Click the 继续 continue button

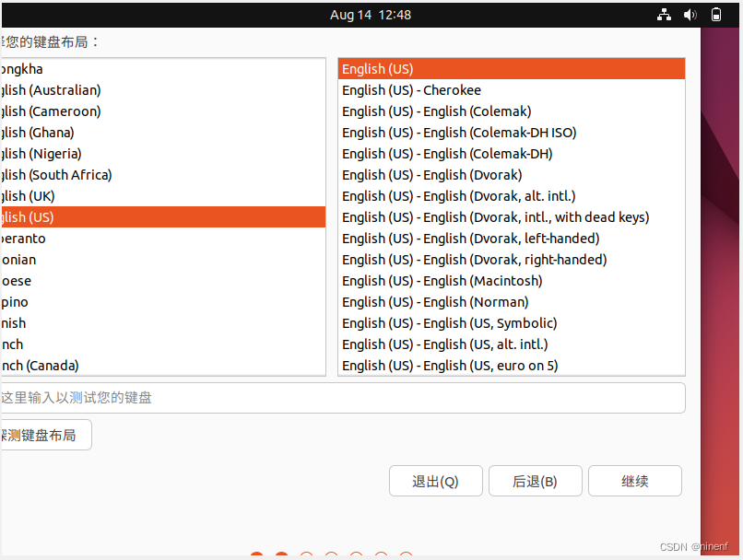click(635, 481)
